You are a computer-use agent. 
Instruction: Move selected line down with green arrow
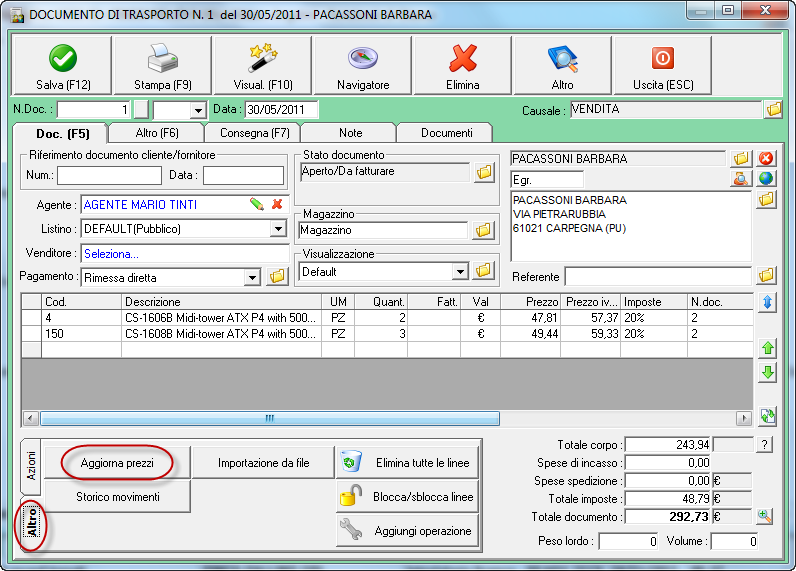point(768,373)
